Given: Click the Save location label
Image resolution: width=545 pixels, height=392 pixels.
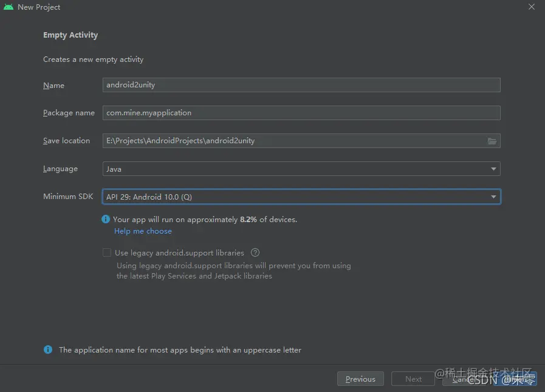Looking at the screenshot, I should 66,141.
